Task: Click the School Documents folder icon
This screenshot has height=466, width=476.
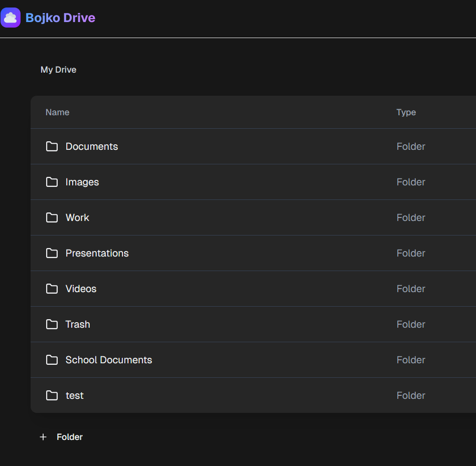Action: [52, 360]
